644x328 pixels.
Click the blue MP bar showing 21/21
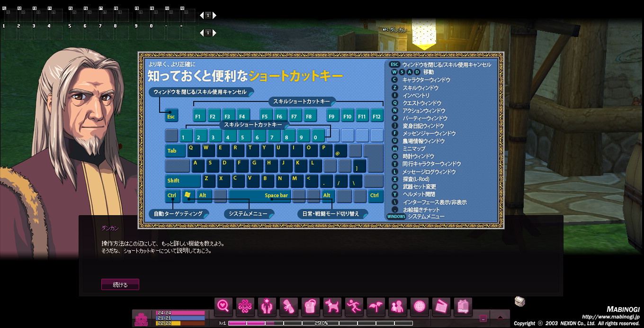[180, 318]
